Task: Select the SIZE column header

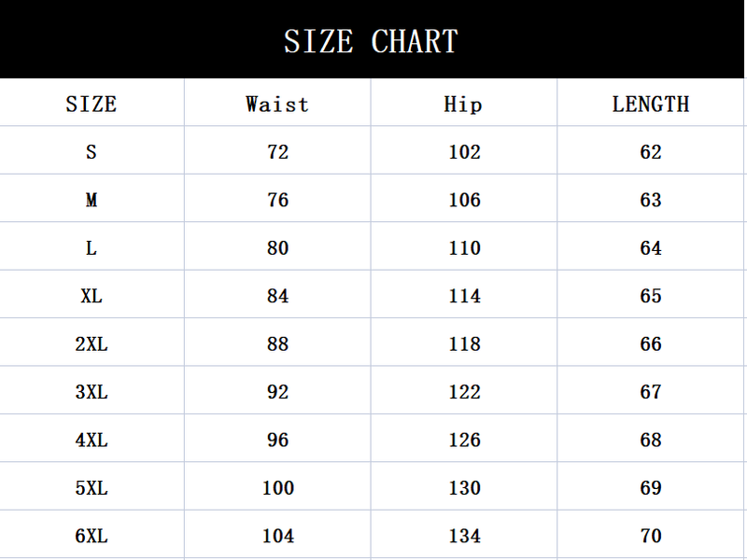Action: (x=92, y=104)
